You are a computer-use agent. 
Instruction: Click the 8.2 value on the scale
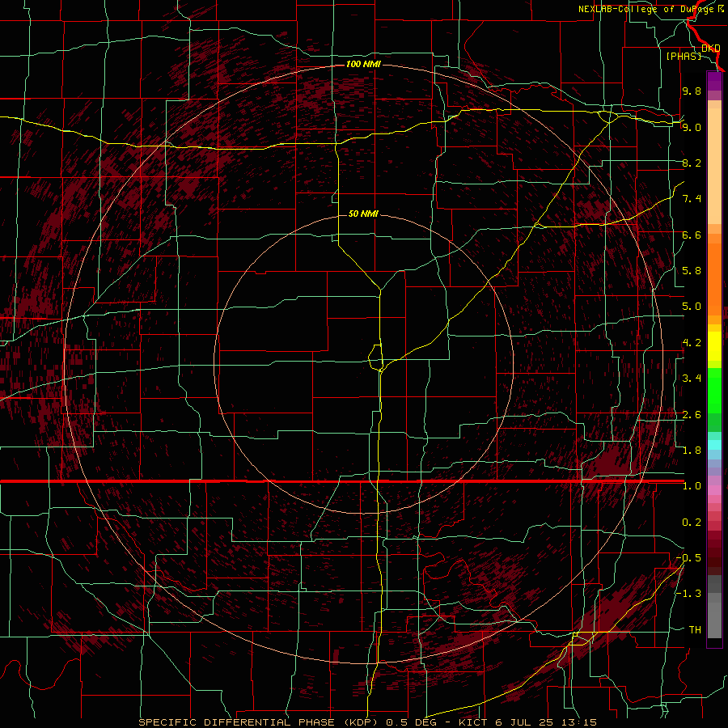[x=692, y=163]
